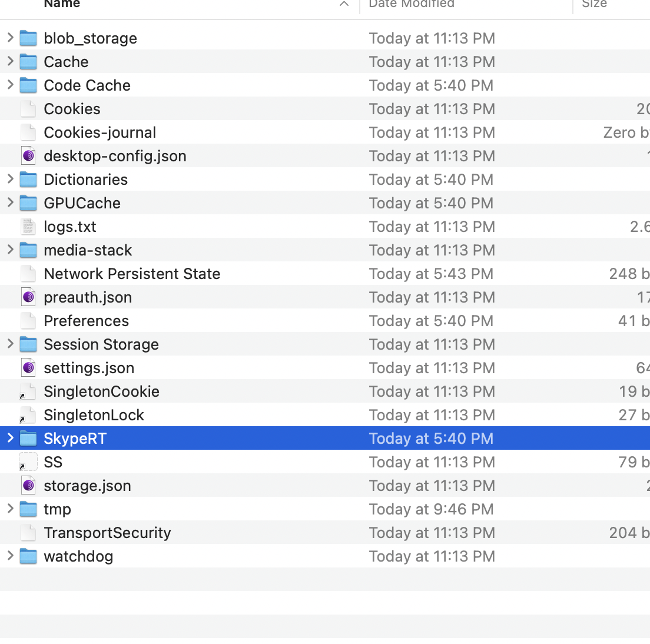Click the blob_storage folder icon

[28, 38]
